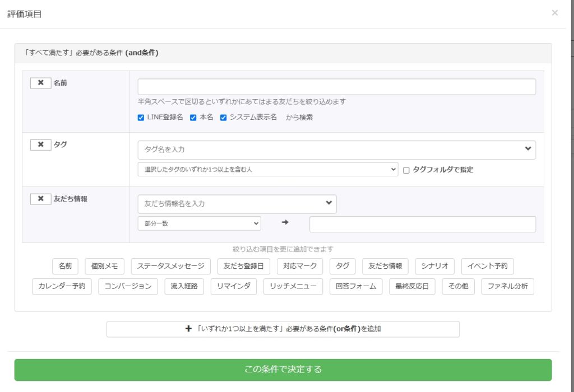
Task: Toggle the システム表示名 checkbox
Action: 223,118
